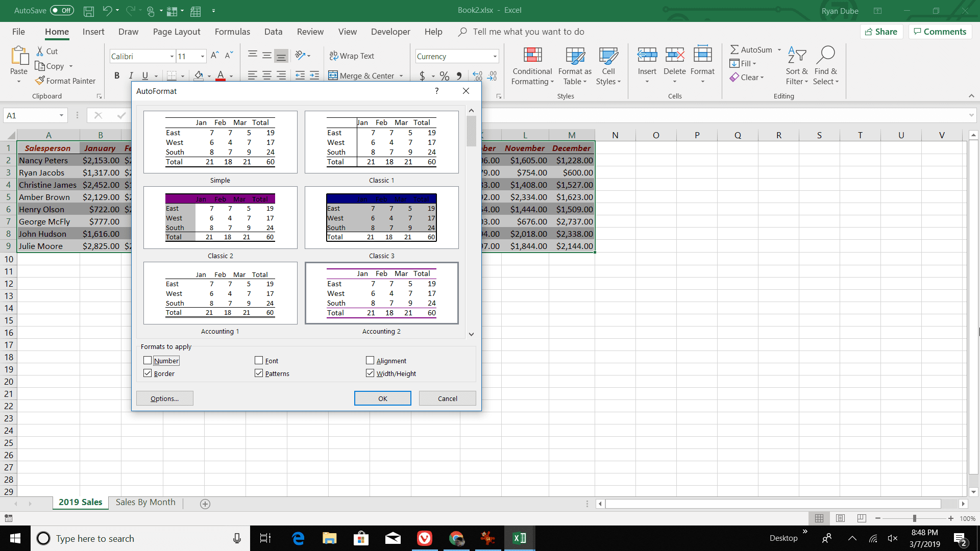The width and height of the screenshot is (980, 551).
Task: Click the OK button in AutoFormat
Action: (x=382, y=398)
